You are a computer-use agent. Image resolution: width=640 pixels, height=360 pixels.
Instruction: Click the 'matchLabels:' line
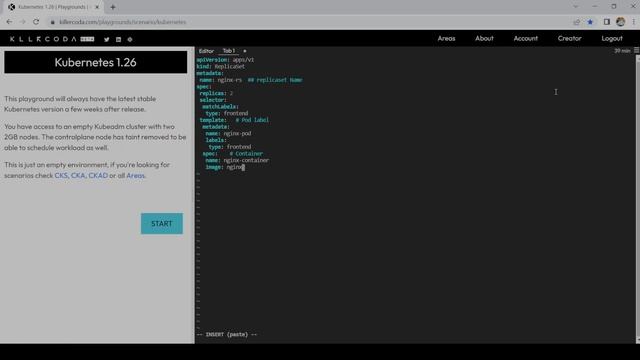tap(220, 107)
